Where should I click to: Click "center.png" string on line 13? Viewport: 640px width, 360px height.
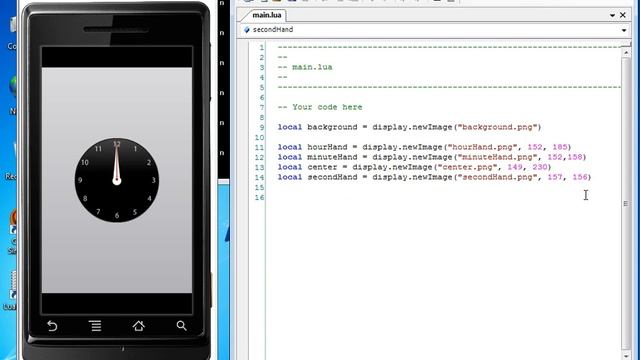pyautogui.click(x=467, y=167)
